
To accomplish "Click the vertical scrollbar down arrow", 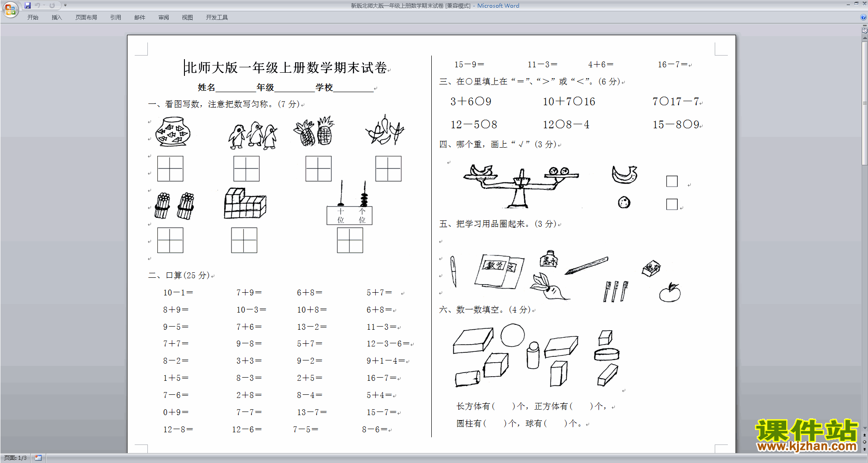I will click(865, 428).
